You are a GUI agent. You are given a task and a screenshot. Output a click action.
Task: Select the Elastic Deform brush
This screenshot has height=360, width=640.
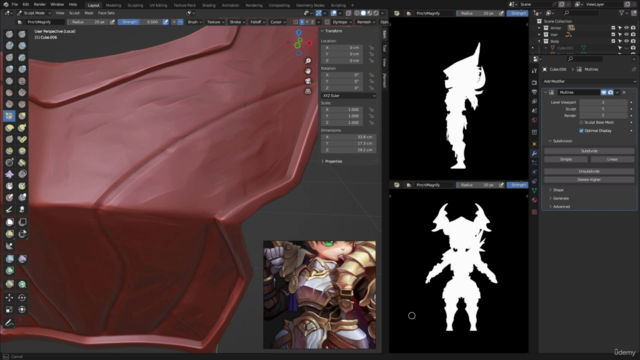pyautogui.click(x=9, y=128)
